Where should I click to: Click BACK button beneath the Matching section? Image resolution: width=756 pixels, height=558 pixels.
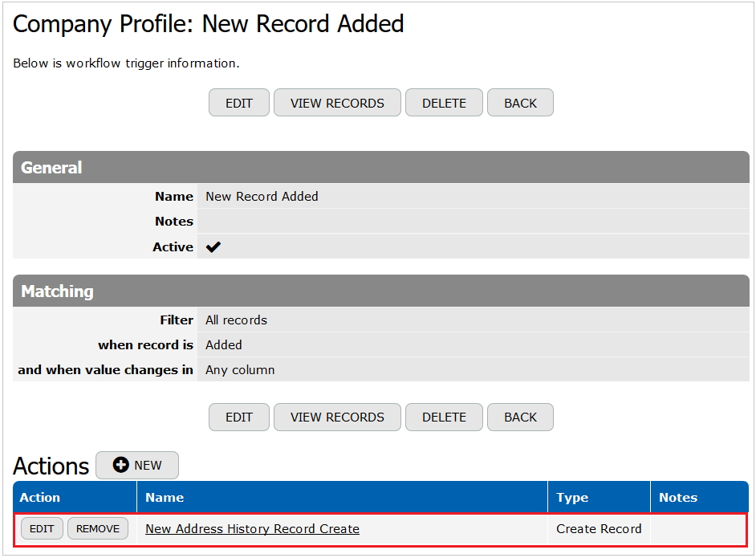[x=520, y=417]
